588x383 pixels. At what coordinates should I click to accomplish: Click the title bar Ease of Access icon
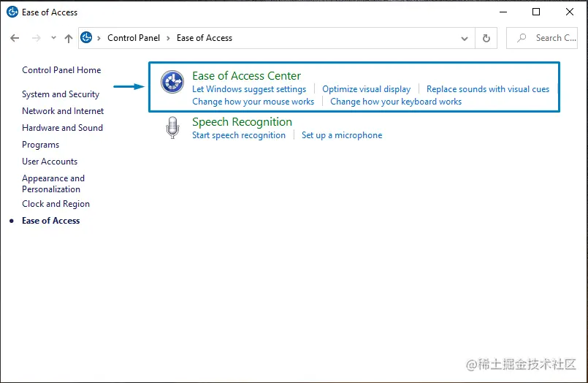(x=12, y=12)
